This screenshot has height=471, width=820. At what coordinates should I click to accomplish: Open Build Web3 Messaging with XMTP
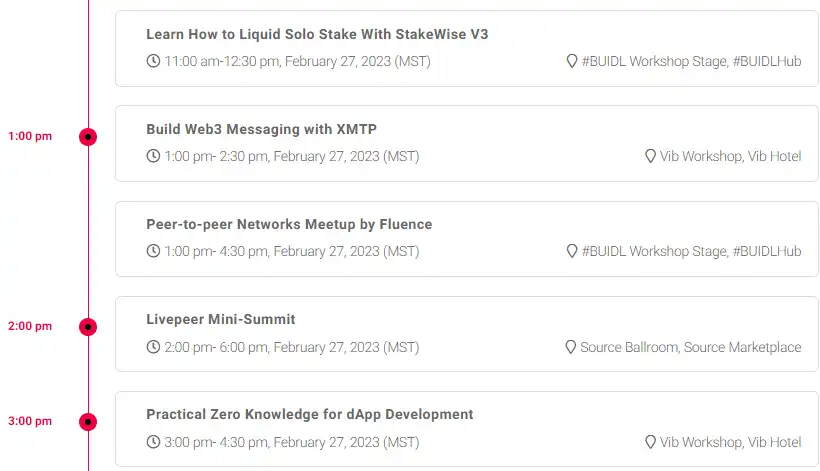[x=261, y=129]
